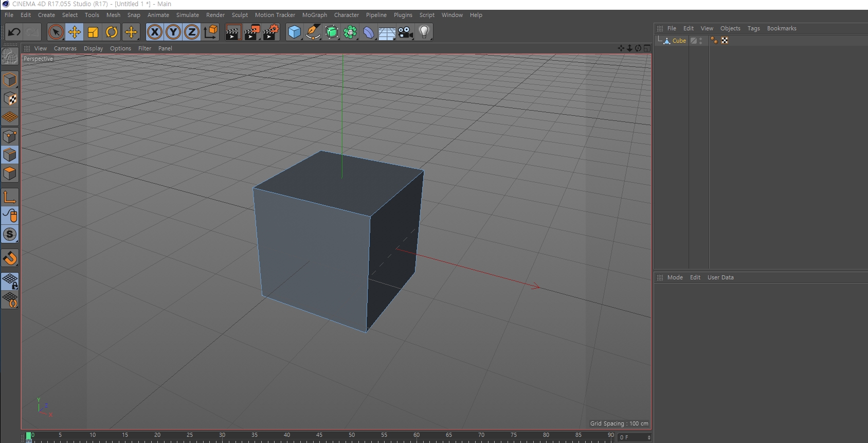This screenshot has width=868, height=443.
Task: Switch to Points mode
Action: coord(10,136)
